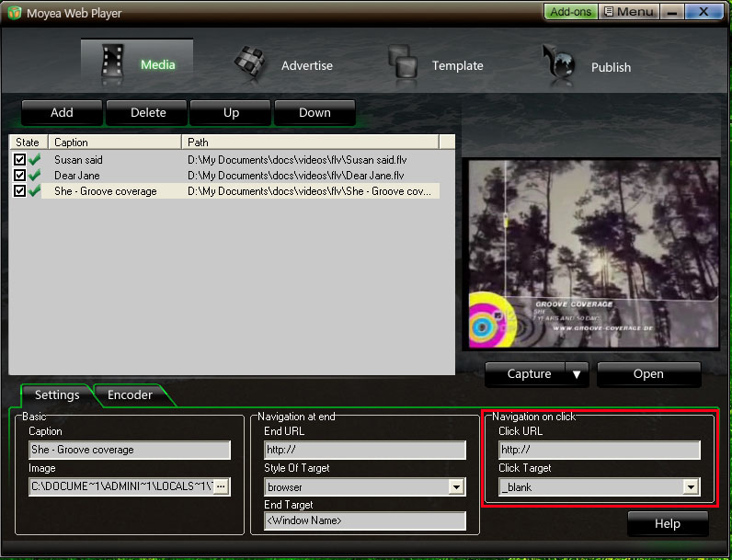Click the Click URL input field
732x560 pixels.
pos(600,450)
